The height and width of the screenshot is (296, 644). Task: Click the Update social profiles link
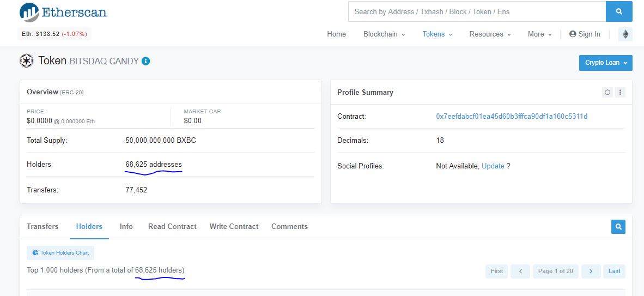493,166
